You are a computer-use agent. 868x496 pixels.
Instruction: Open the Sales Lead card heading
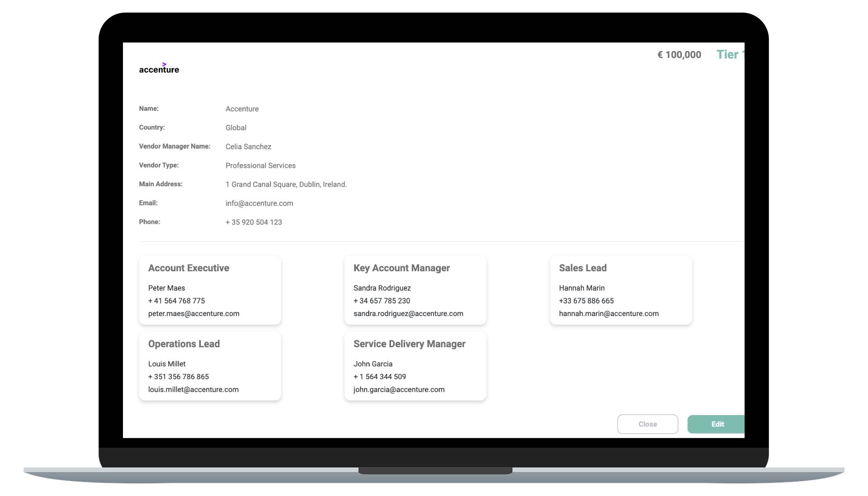(x=583, y=268)
